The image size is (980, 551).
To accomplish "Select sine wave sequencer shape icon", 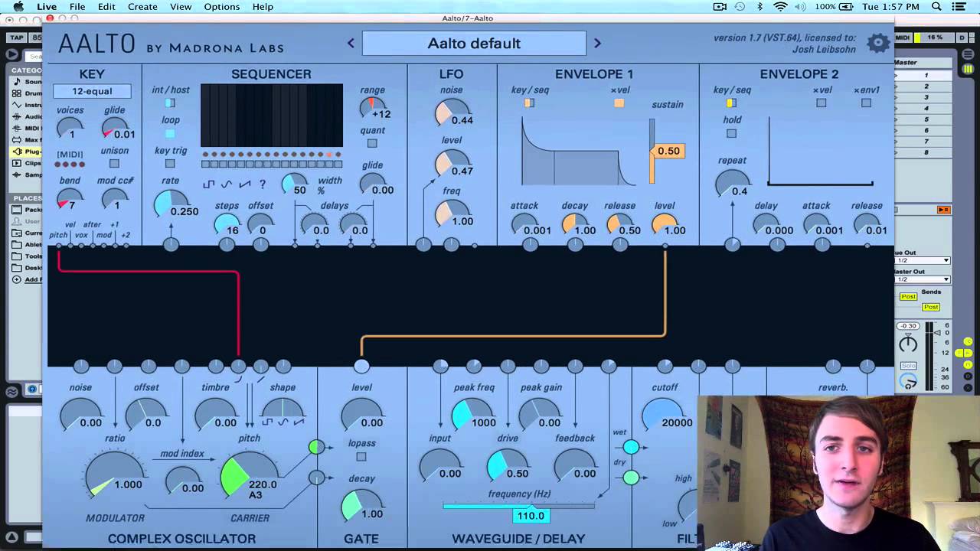I will click(227, 184).
